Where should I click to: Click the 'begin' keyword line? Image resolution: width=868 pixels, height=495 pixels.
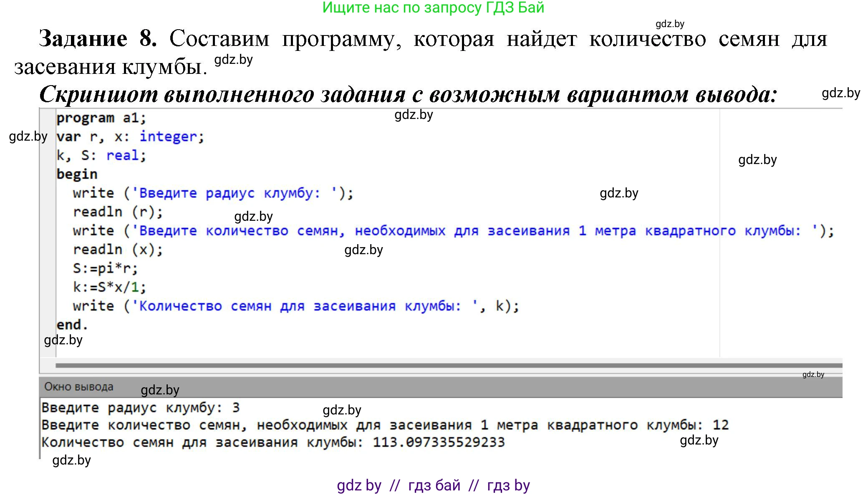(x=77, y=174)
